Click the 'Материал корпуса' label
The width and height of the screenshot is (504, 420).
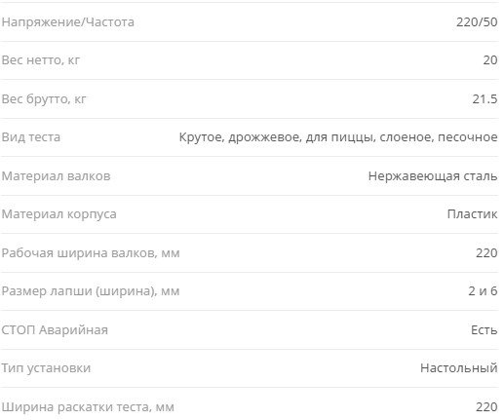tap(58, 214)
